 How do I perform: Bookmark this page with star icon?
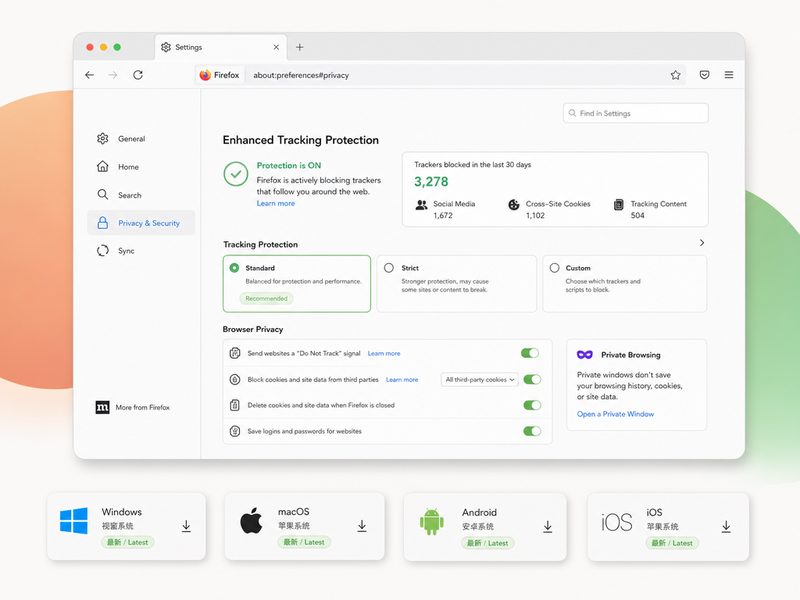click(x=676, y=75)
